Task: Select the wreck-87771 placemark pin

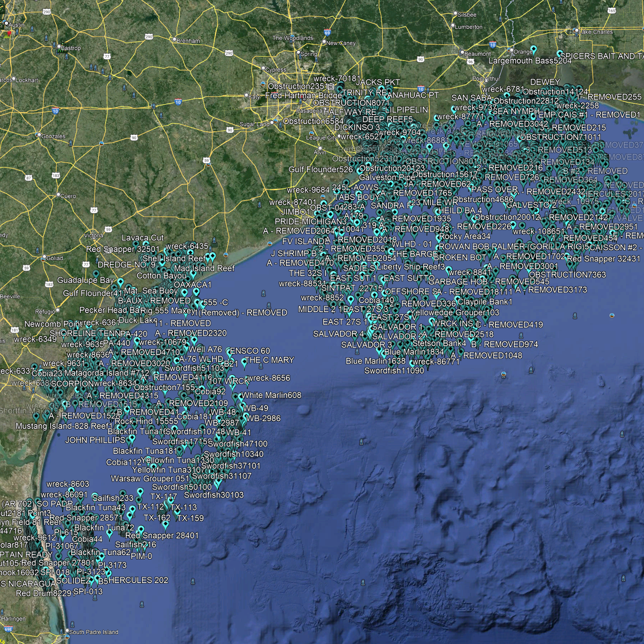Action: (436, 119)
